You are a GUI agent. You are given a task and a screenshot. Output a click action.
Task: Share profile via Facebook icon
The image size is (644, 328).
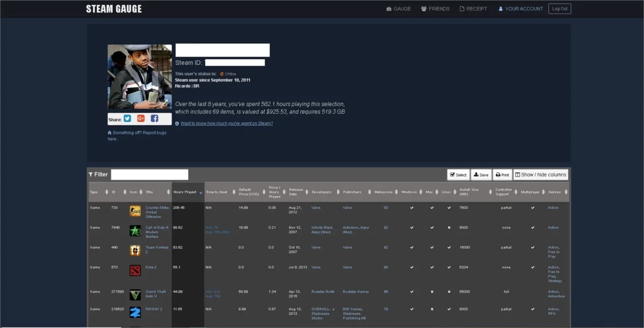(155, 119)
